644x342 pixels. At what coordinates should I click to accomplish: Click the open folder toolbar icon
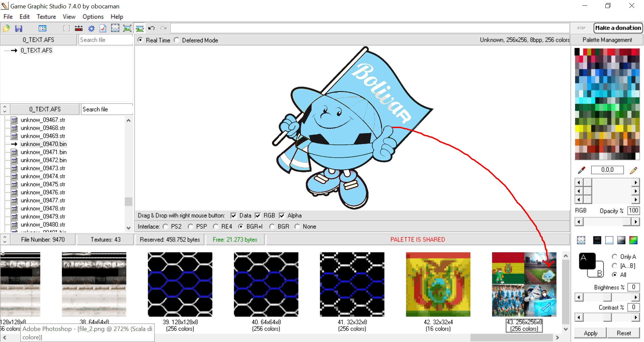coord(6,28)
